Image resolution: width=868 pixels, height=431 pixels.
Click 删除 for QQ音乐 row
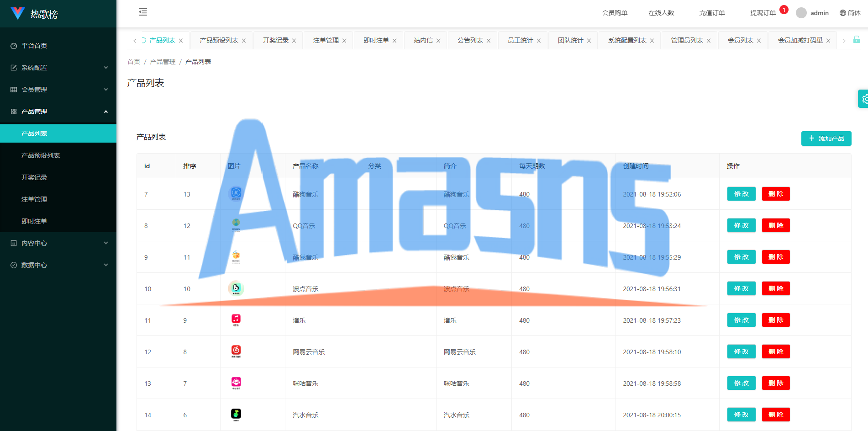776,225
